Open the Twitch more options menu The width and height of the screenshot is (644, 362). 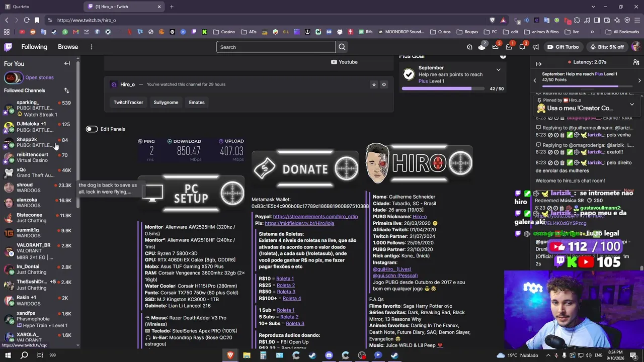[91, 47]
